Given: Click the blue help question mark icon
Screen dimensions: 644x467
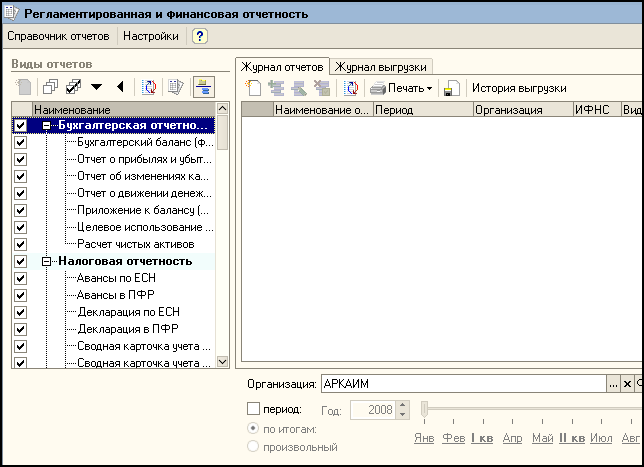Looking at the screenshot, I should tap(200, 36).
